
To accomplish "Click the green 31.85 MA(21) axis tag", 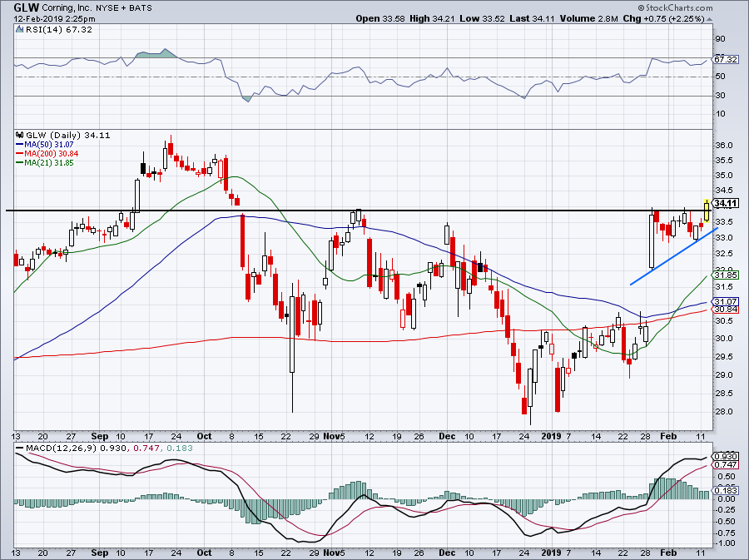I will 726,275.
